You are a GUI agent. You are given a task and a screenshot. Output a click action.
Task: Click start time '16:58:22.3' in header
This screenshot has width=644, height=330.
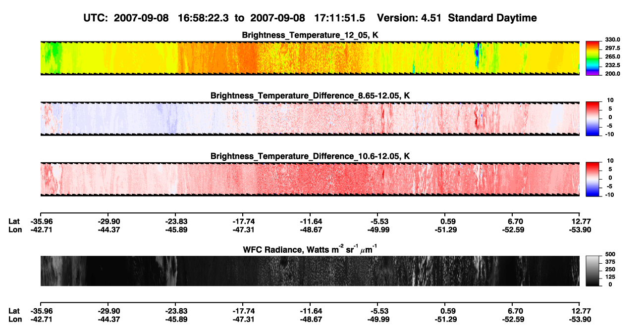pyautogui.click(x=204, y=18)
